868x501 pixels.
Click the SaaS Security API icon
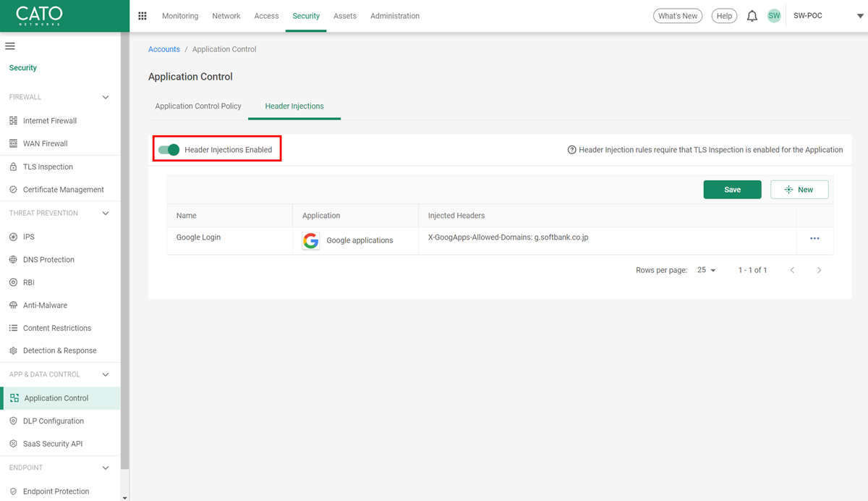click(13, 444)
